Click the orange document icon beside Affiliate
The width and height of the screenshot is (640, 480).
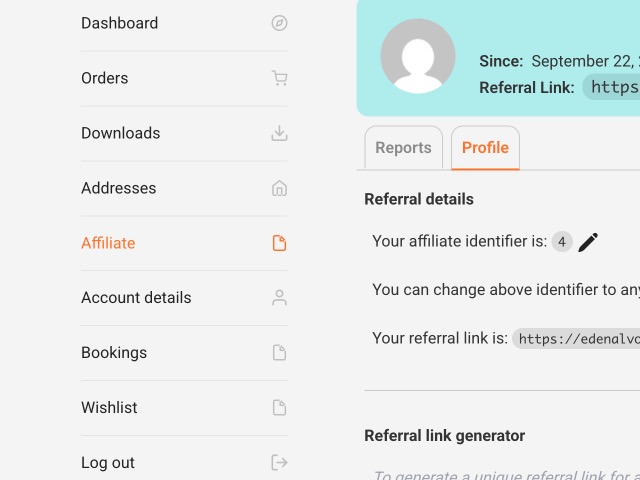click(279, 243)
